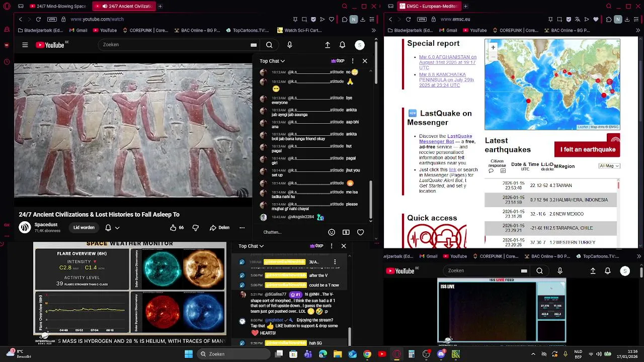Click the search magnifier button beside top Zoeken field
The height and width of the screenshot is (362, 644).
point(269,45)
